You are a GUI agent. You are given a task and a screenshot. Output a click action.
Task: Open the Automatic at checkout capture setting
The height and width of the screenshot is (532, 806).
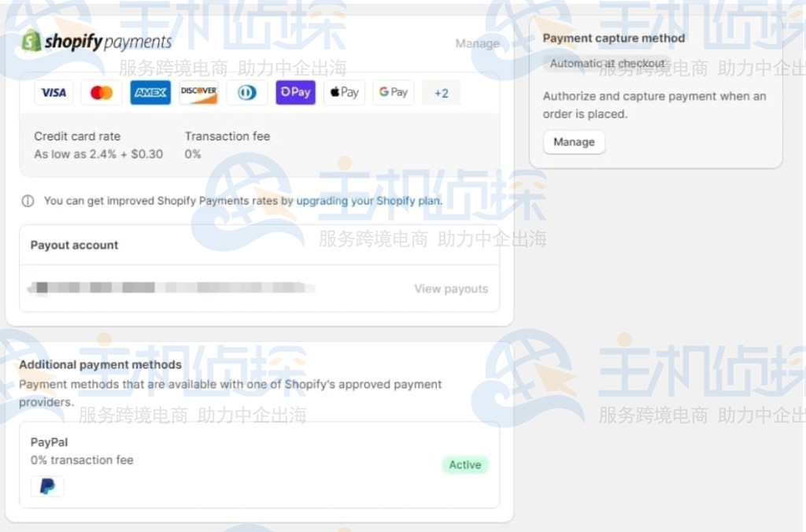coord(606,63)
